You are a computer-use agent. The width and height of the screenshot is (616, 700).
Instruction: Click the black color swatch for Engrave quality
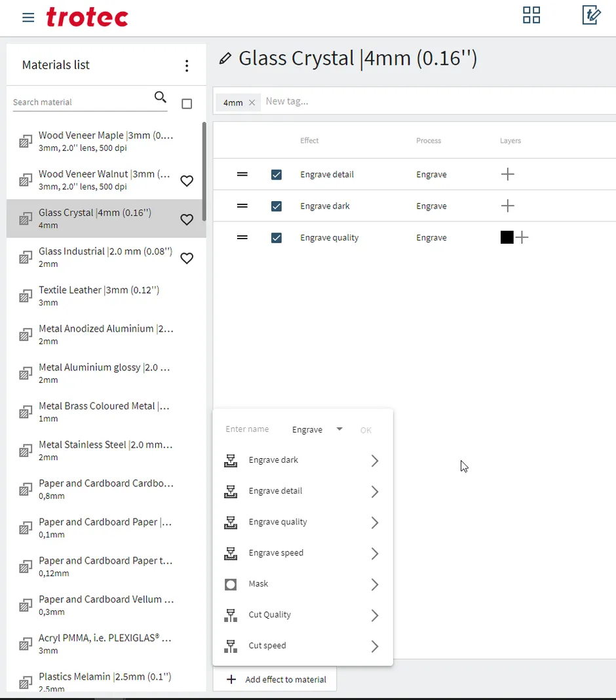[507, 237]
